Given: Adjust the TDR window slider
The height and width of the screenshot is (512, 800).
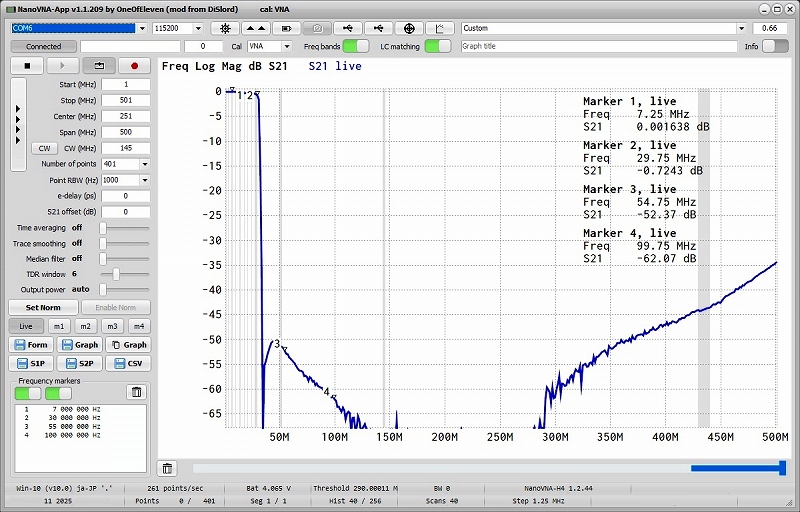Looking at the screenshot, I should 117,273.
